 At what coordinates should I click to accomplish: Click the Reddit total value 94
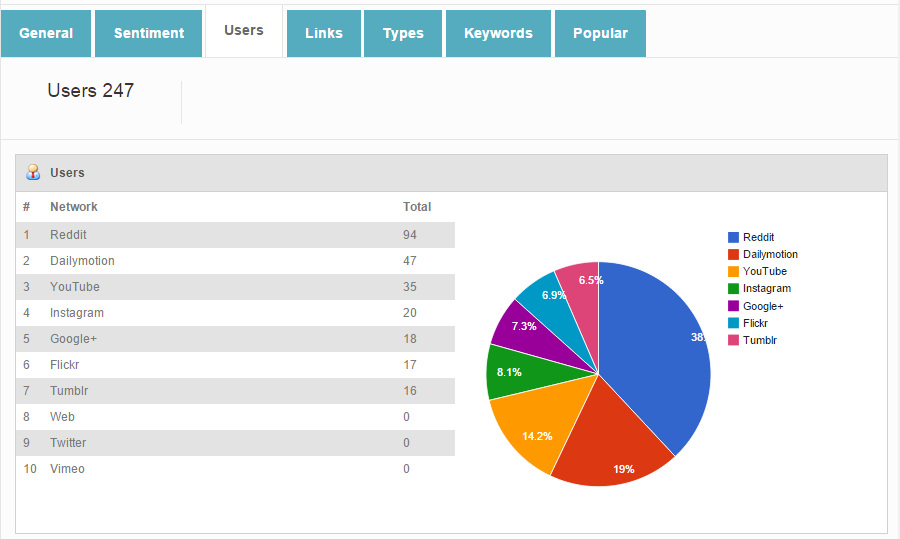(x=410, y=235)
